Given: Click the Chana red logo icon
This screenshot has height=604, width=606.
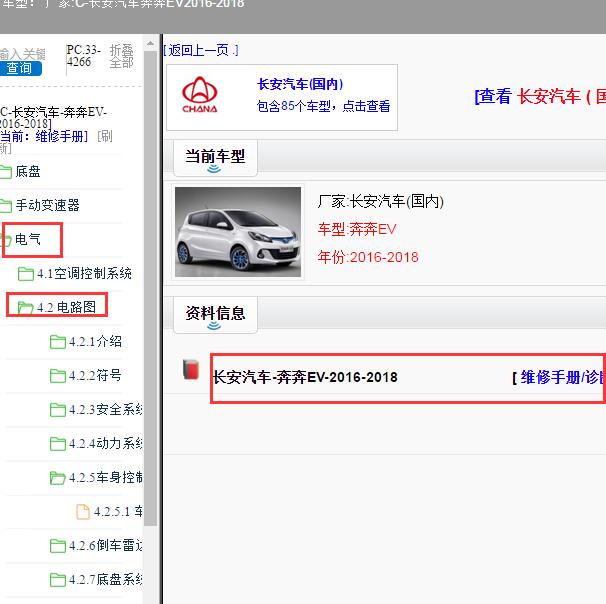Looking at the screenshot, I should click(x=199, y=95).
